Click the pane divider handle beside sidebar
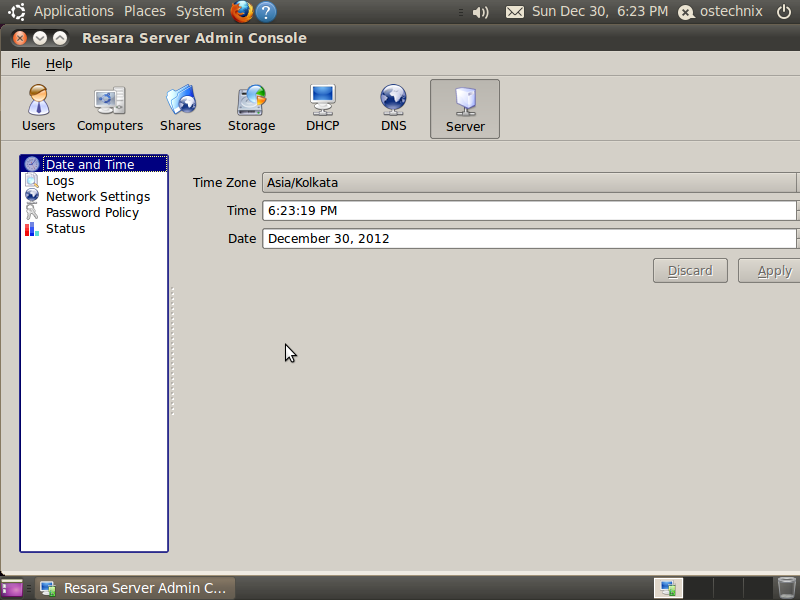This screenshot has height=600, width=800. [172, 351]
